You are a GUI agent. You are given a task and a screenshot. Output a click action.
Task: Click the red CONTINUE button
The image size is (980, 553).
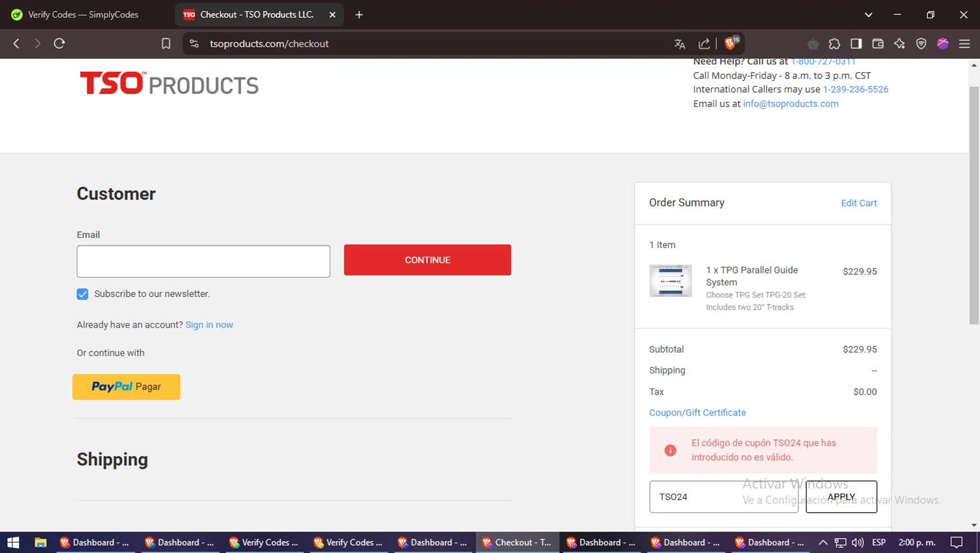[427, 260]
